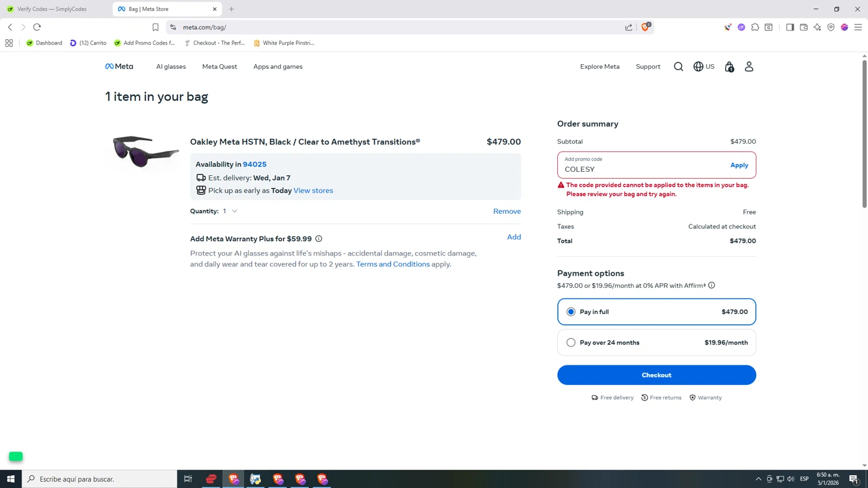Image resolution: width=868 pixels, height=488 pixels.
Task: Click the info icon next to Affirm terms
Action: (712, 285)
